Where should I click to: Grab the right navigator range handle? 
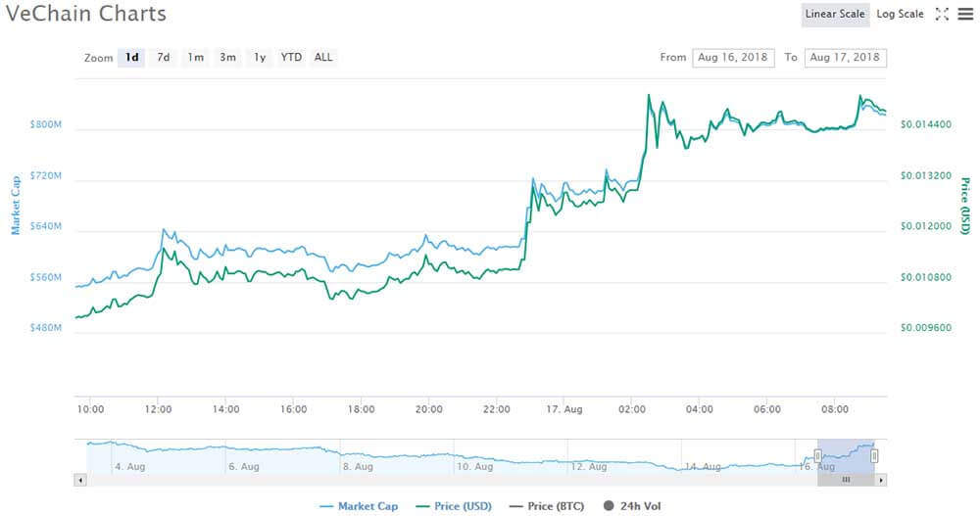(x=874, y=456)
